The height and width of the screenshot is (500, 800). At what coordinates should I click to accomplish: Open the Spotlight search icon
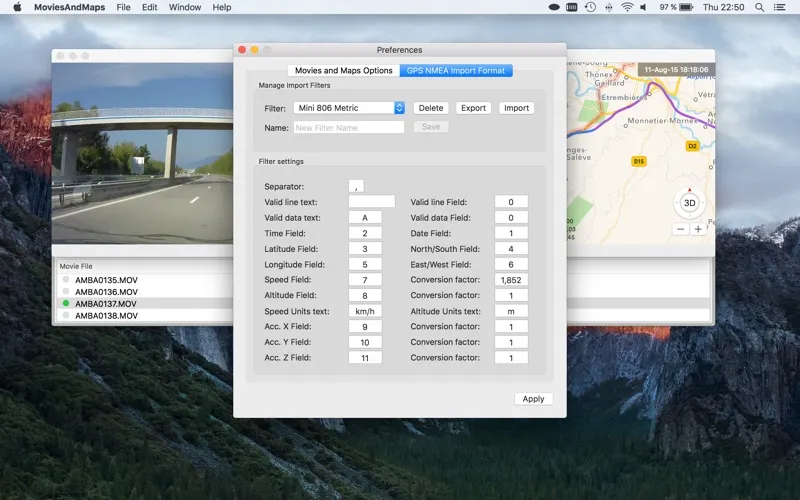[759, 7]
